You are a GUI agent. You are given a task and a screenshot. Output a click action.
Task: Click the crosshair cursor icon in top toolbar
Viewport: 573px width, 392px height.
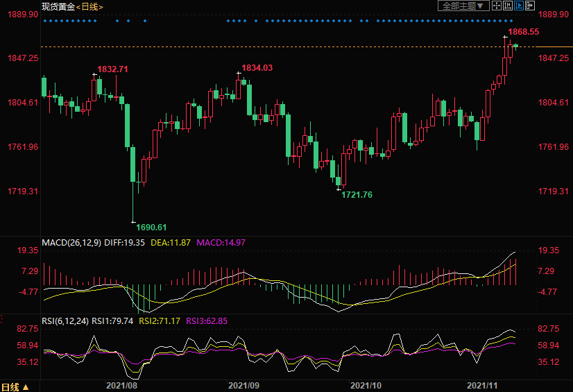[x=497, y=6]
